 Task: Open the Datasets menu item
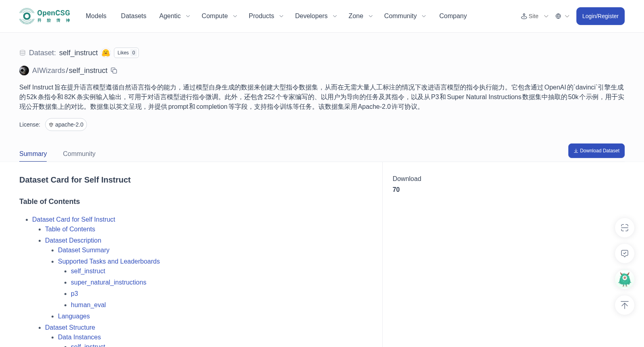tap(134, 16)
